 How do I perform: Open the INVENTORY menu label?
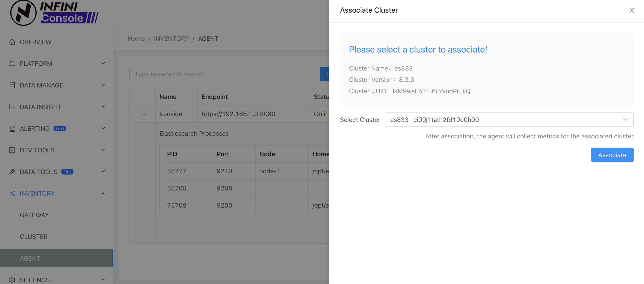pyautogui.click(x=37, y=193)
